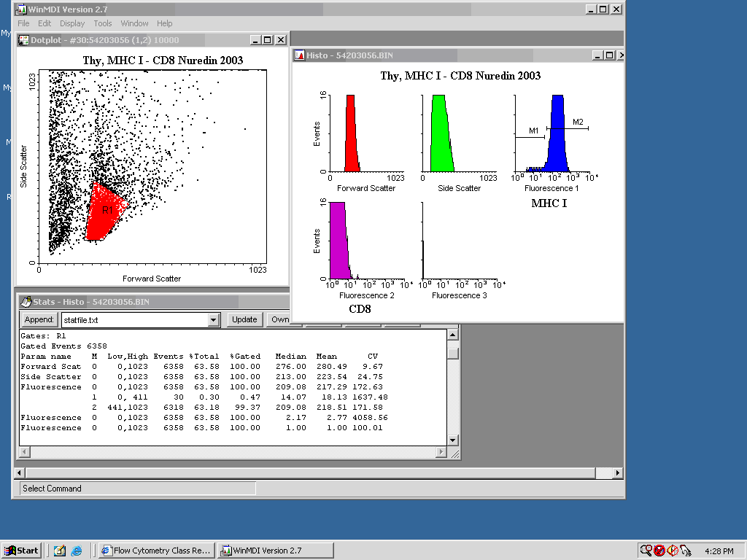Open the Display menu
This screenshot has height=560, width=747.
click(72, 23)
